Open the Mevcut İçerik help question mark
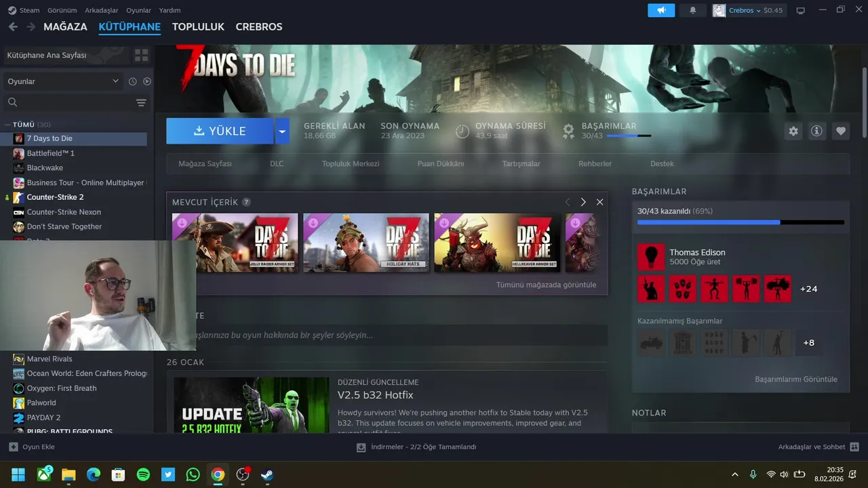Image resolution: width=868 pixels, height=488 pixels. pyautogui.click(x=246, y=202)
